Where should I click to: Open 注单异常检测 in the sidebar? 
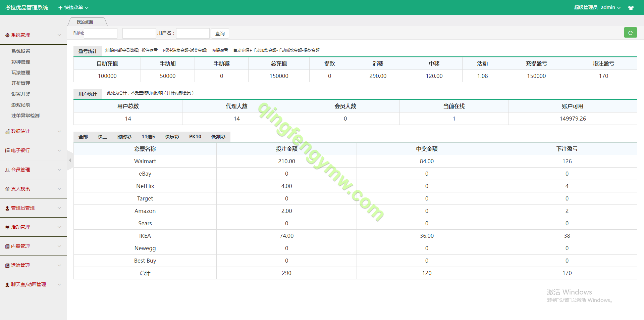click(25, 116)
